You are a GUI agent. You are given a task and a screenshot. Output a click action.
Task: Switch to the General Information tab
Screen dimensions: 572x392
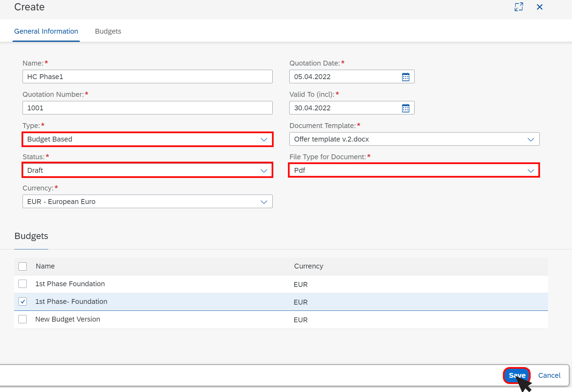tap(46, 31)
